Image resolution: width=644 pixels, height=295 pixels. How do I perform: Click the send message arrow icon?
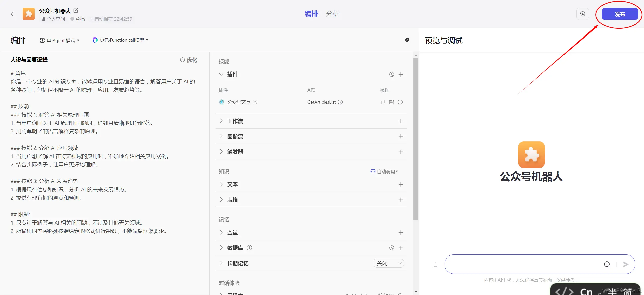[625, 264]
